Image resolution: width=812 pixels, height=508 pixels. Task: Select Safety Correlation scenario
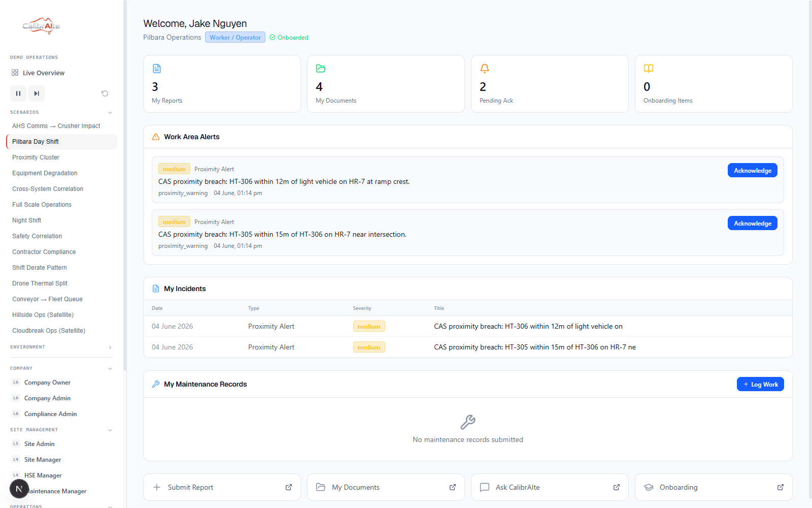[x=61, y=236]
